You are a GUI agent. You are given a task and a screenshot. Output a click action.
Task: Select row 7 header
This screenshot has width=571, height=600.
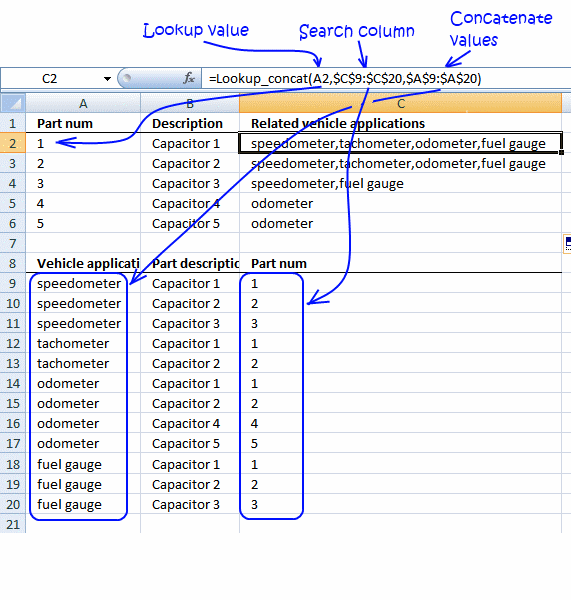tap(13, 243)
